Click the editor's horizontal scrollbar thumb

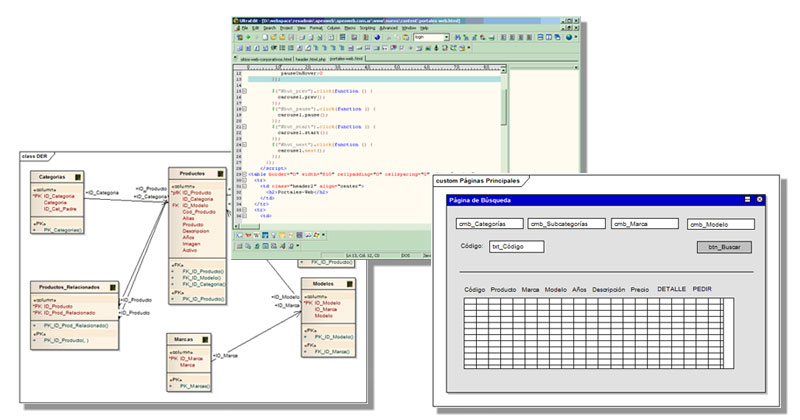click(x=250, y=226)
